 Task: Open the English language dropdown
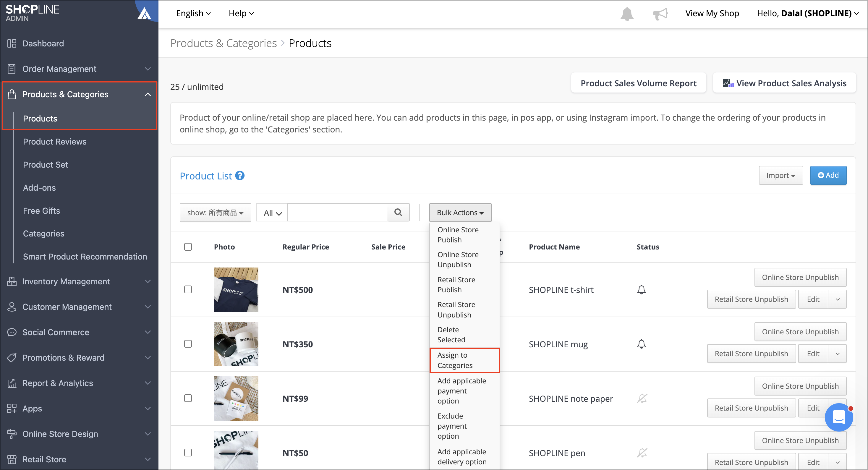pyautogui.click(x=193, y=14)
